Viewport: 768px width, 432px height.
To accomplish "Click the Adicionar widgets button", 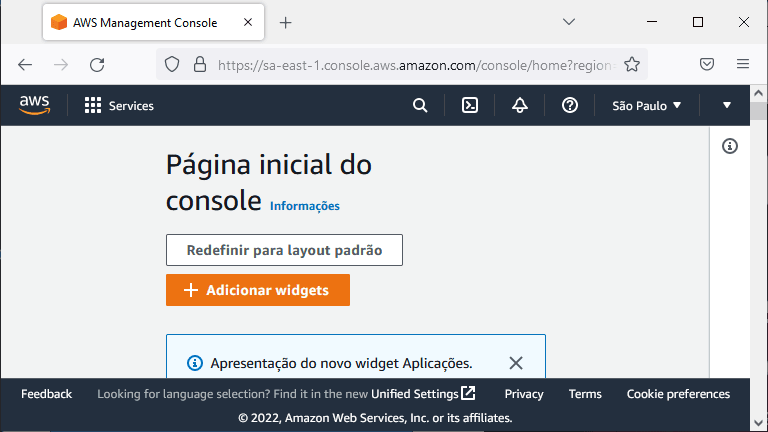I will [258, 290].
